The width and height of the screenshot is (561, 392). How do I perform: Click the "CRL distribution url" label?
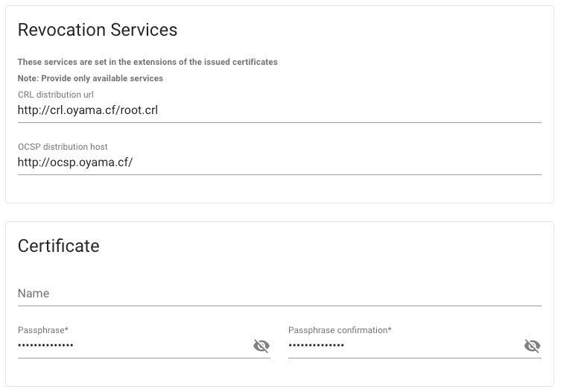click(55, 95)
